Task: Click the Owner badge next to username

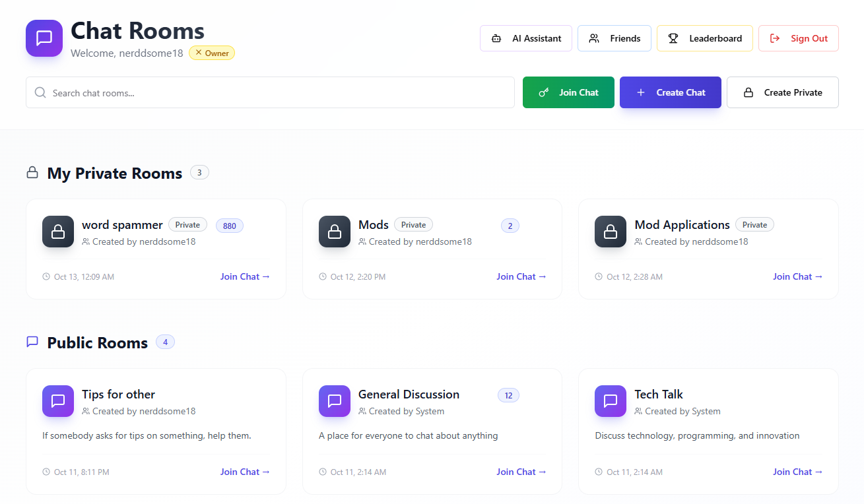Action: 212,53
